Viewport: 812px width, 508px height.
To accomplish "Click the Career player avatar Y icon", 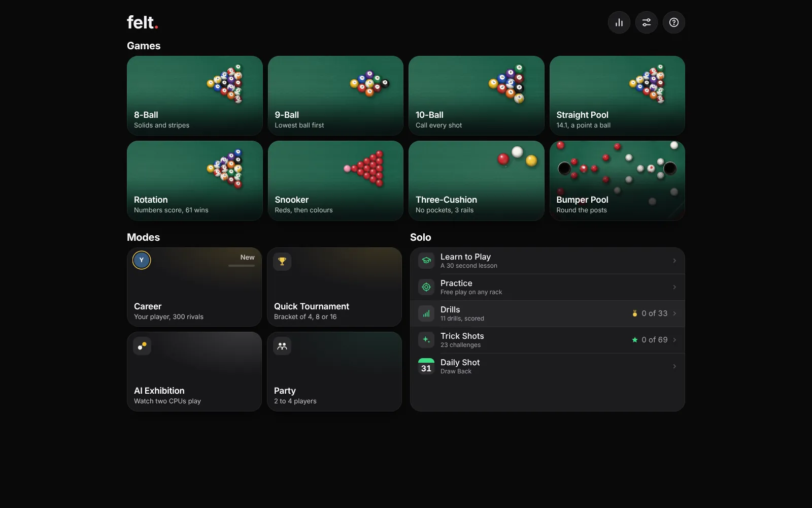I will 142,260.
